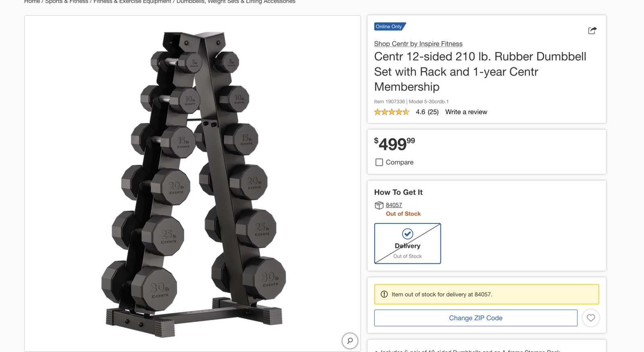Click the Write a review link

click(466, 112)
